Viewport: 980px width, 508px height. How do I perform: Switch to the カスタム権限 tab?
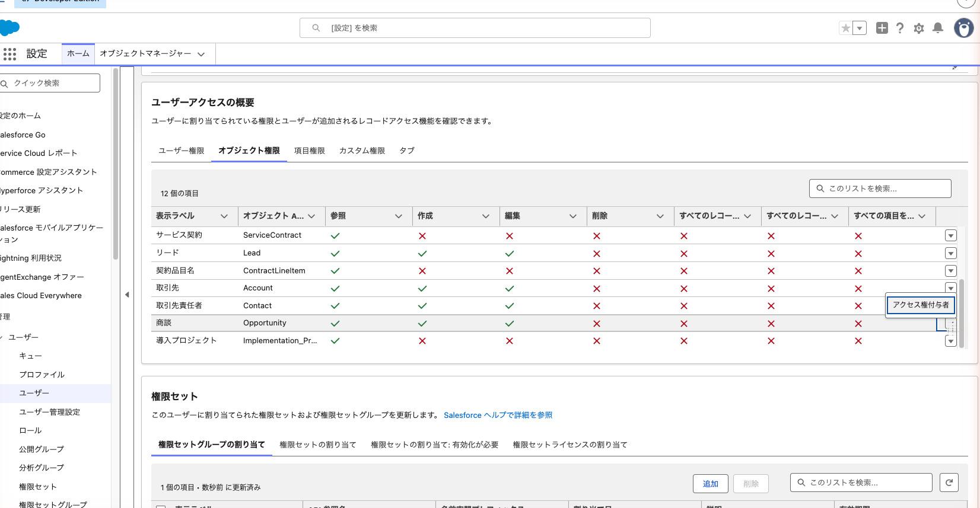[x=362, y=151]
